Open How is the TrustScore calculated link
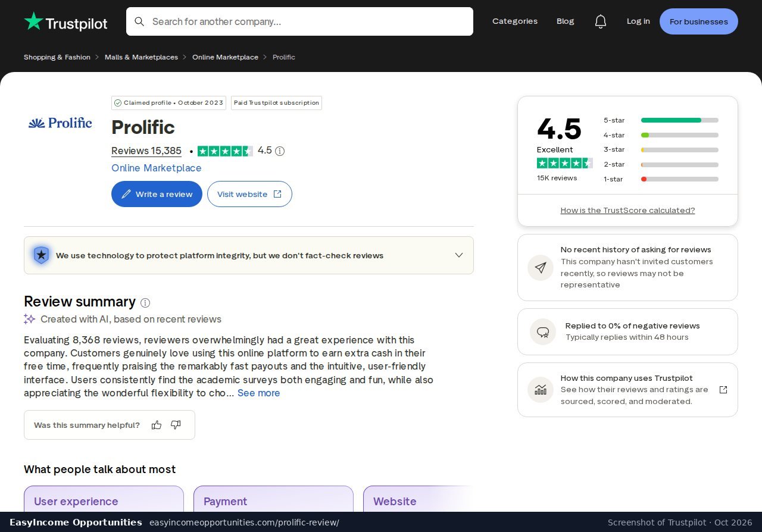The width and height of the screenshot is (762, 532). tap(627, 210)
